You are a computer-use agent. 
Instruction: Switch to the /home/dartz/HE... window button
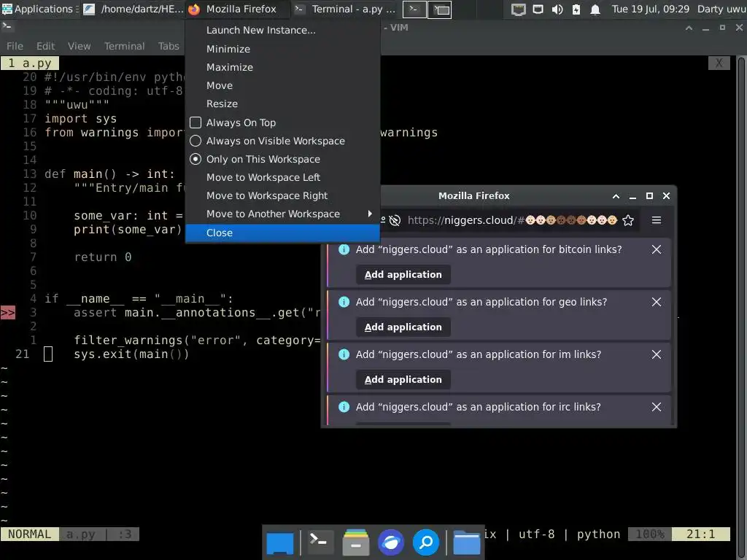coord(133,9)
